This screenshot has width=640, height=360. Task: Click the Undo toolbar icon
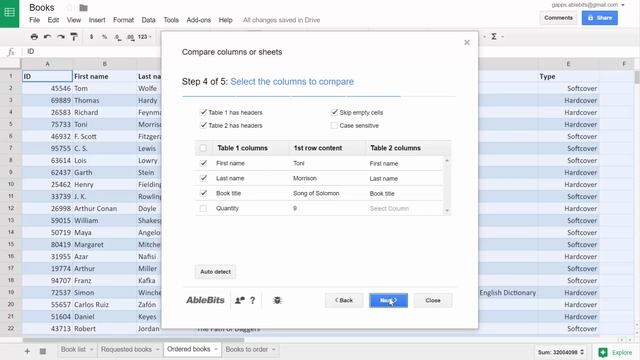[x=47, y=37]
